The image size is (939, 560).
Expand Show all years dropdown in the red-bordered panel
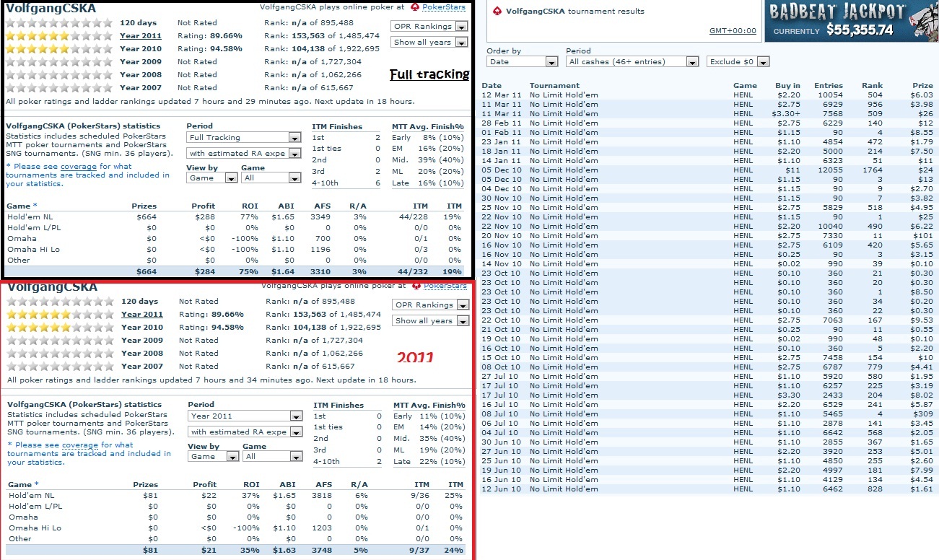tap(431, 321)
